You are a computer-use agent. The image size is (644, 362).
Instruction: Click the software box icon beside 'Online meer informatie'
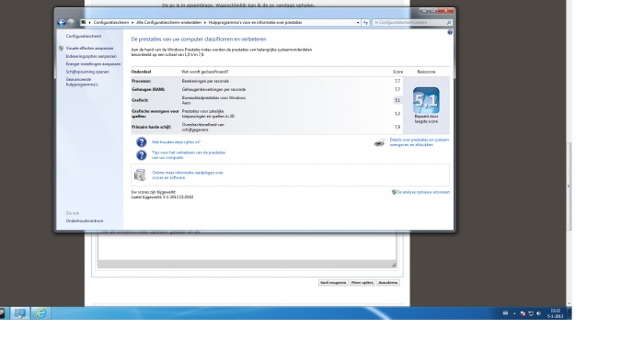[140, 175]
